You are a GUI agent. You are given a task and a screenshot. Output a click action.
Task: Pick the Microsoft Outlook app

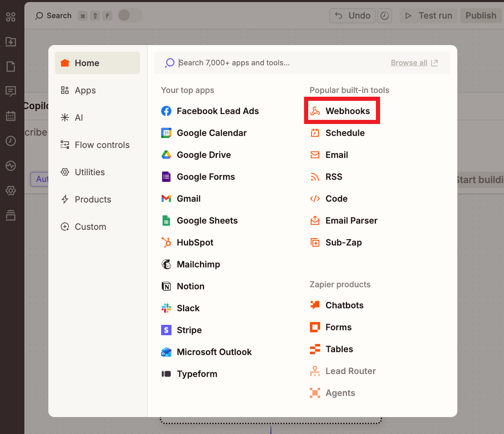pos(206,352)
